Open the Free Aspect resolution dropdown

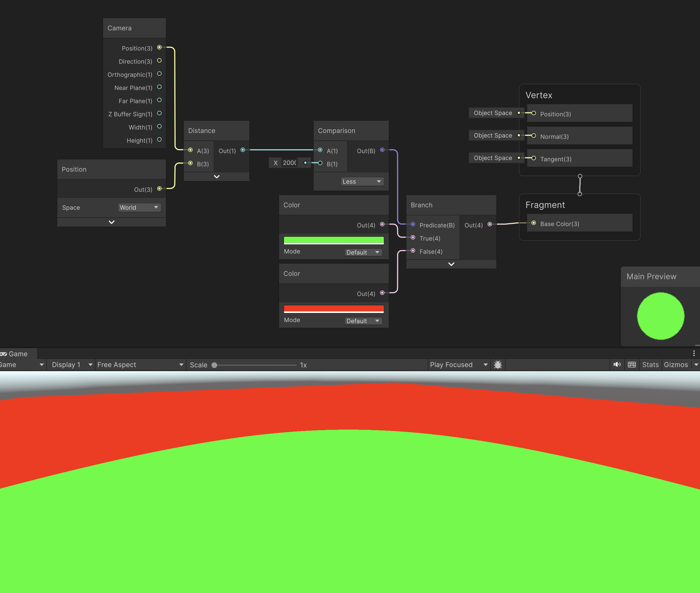tap(140, 365)
